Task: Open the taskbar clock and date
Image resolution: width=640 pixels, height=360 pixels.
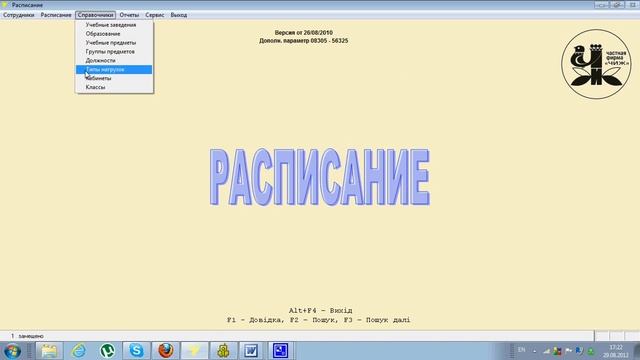Action: click(x=616, y=351)
